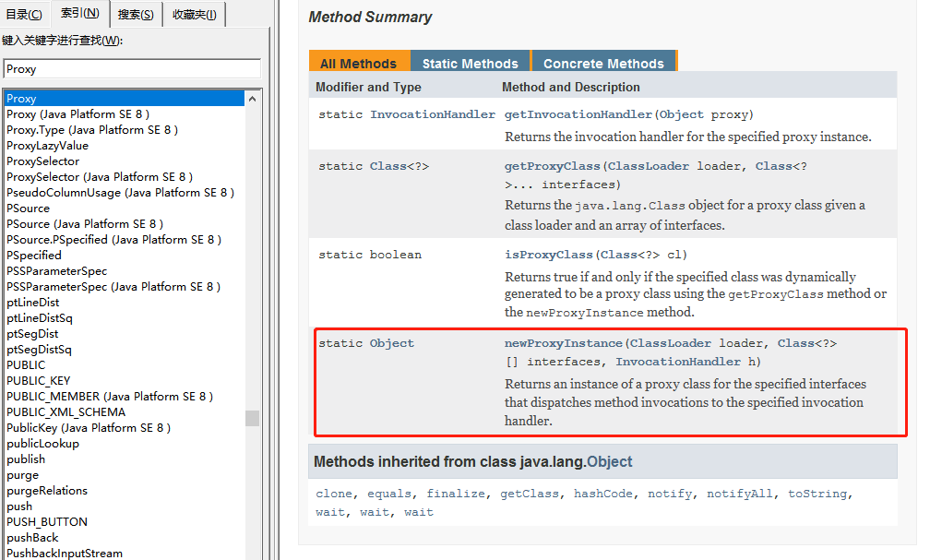Click the keyword search input field
Screen dimensions: 930x560
132,69
